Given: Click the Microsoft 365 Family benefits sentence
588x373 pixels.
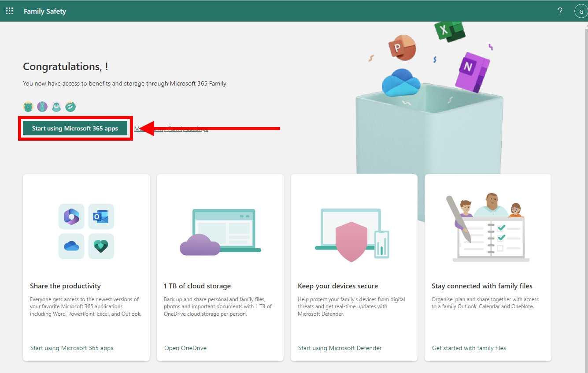Looking at the screenshot, I should pyautogui.click(x=126, y=83).
